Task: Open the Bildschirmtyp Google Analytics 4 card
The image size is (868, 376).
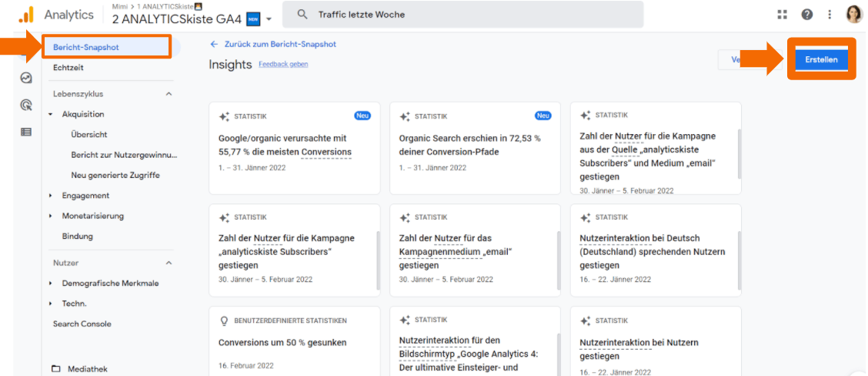Action: pyautogui.click(x=475, y=341)
